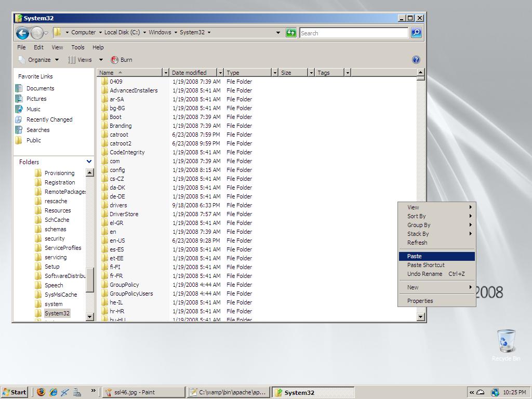Click the Start button
Screen dimensions: 532x399
pos(15,392)
